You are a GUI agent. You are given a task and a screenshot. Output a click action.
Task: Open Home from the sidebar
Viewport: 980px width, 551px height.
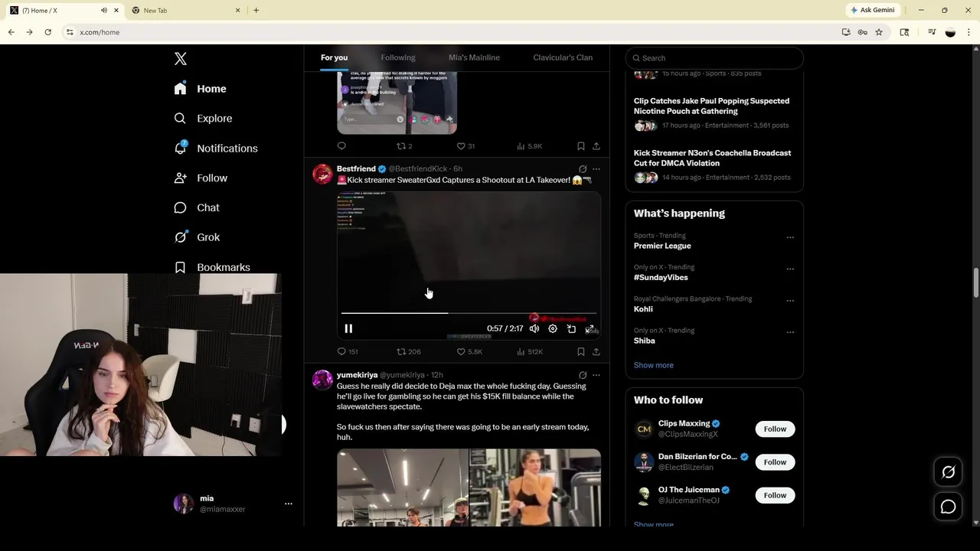point(200,89)
